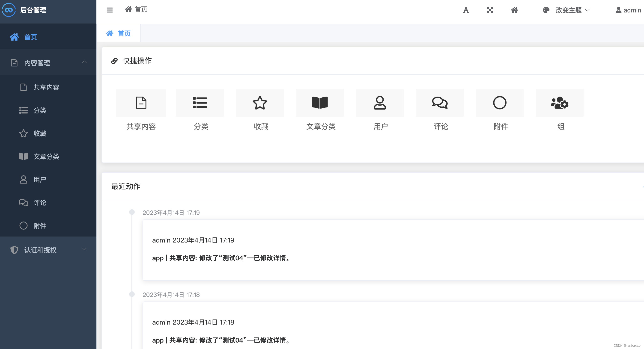Click the 17:19 timeline marker dot
Image resolution: width=644 pixels, height=349 pixels.
tap(132, 212)
